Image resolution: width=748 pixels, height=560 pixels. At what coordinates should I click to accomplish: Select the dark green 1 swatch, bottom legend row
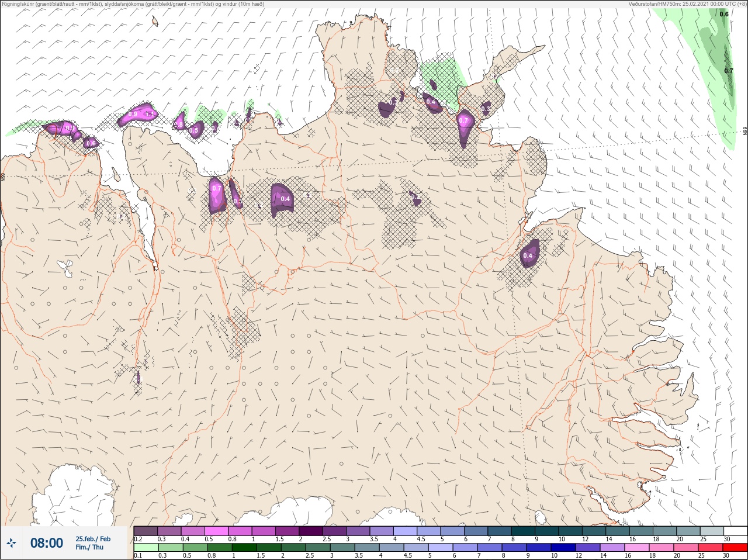click(x=244, y=548)
